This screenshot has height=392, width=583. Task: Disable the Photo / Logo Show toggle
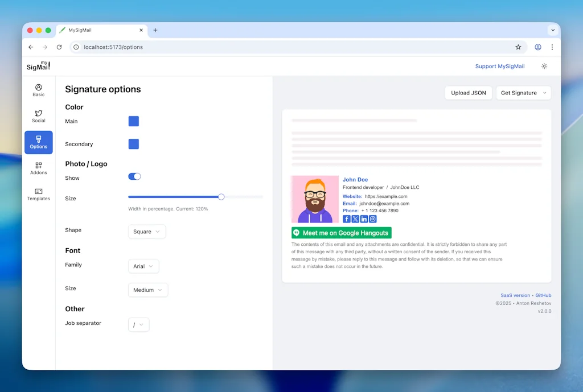tap(134, 176)
